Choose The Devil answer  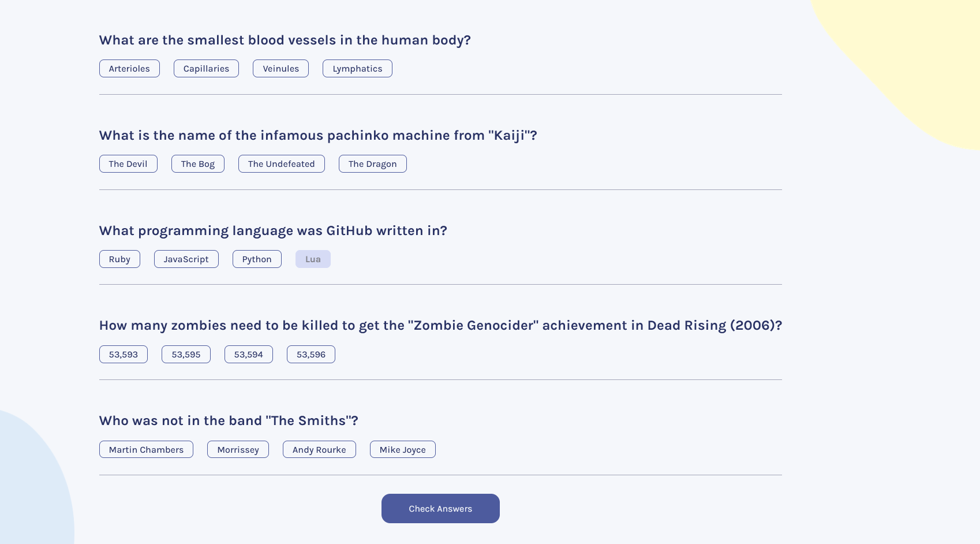(x=128, y=164)
